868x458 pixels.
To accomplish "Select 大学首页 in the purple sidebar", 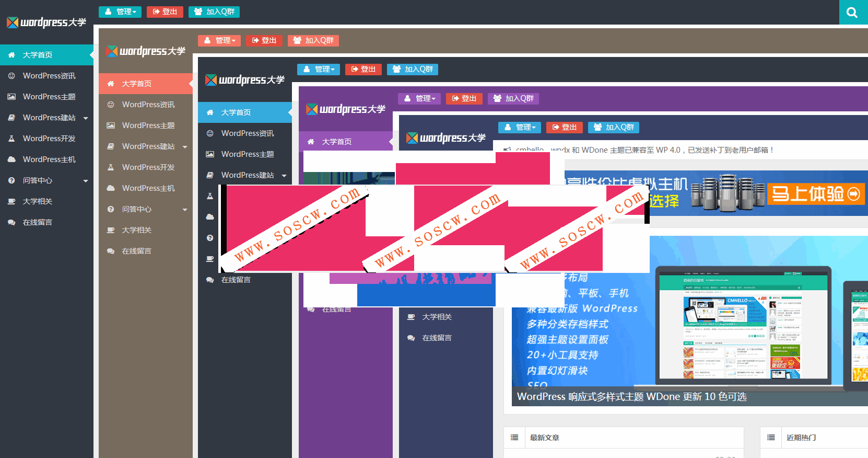I will pos(346,142).
